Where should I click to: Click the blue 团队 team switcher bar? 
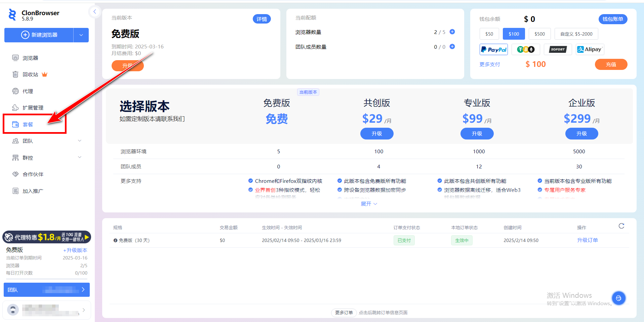pos(47,290)
